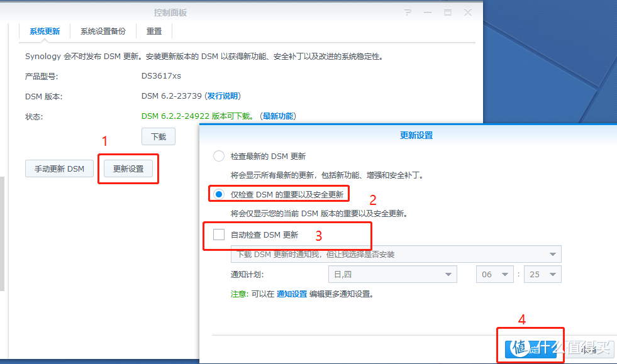Enable 自动检查 DSM 更新 checkbox
Image resolution: width=617 pixels, height=364 pixels.
point(219,234)
